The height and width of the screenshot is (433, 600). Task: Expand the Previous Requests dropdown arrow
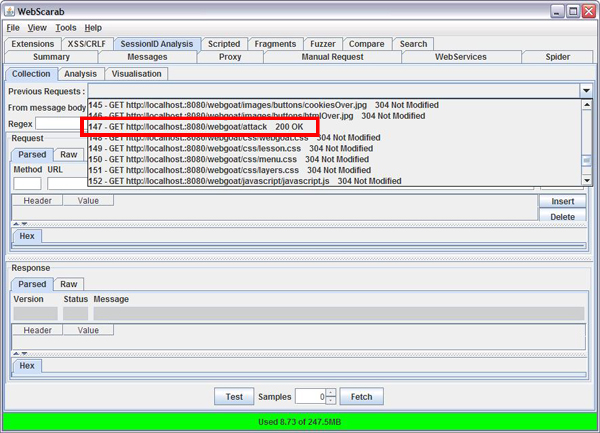pos(585,91)
